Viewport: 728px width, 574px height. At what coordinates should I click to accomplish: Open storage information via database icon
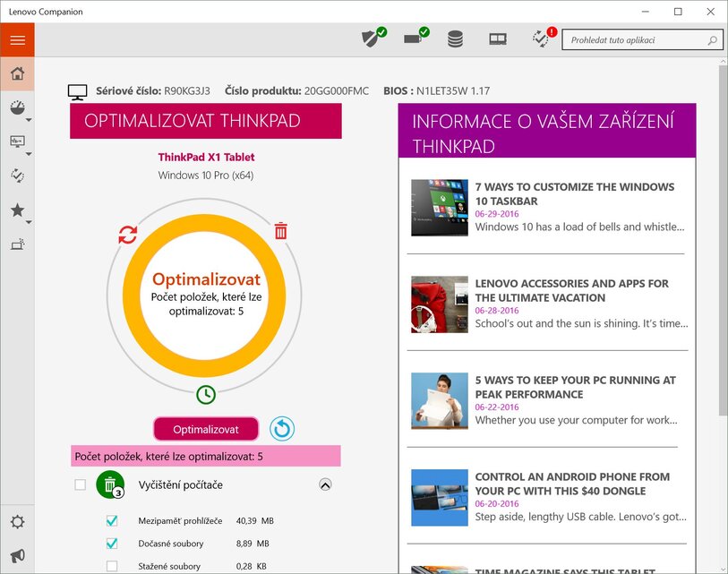point(455,39)
